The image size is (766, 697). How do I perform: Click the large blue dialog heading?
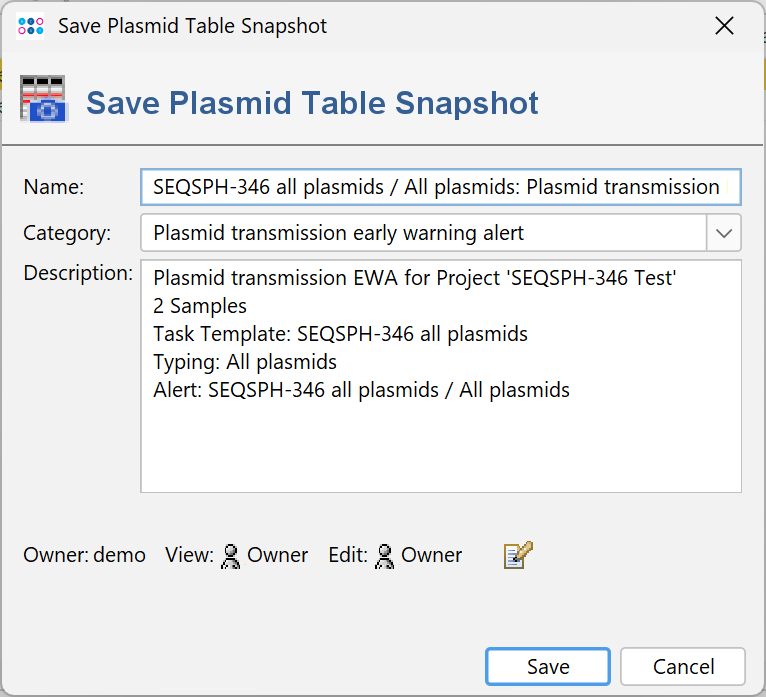(x=313, y=102)
